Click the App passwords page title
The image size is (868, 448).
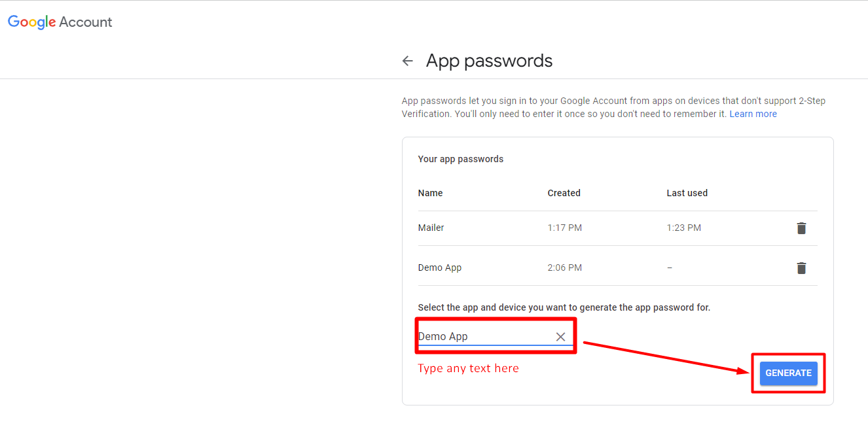489,61
